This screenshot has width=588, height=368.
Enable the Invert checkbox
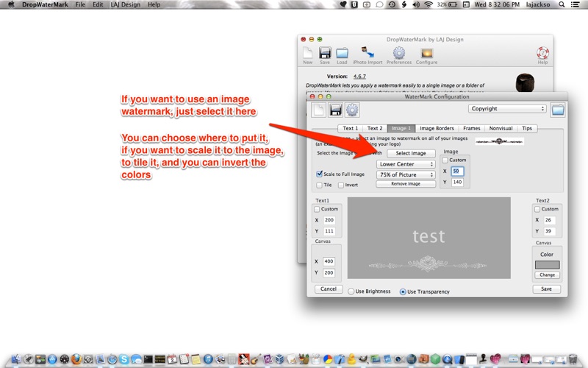pyautogui.click(x=341, y=185)
